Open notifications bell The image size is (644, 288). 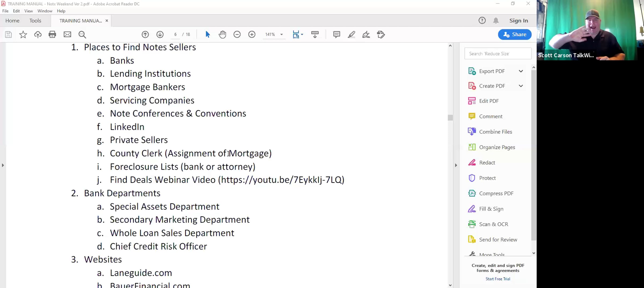[496, 21]
